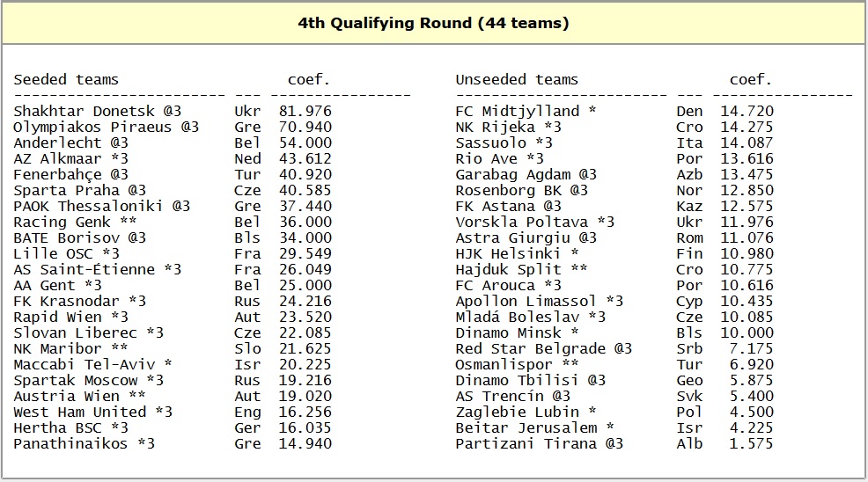Click the Unseeded teams column header

coord(517,80)
